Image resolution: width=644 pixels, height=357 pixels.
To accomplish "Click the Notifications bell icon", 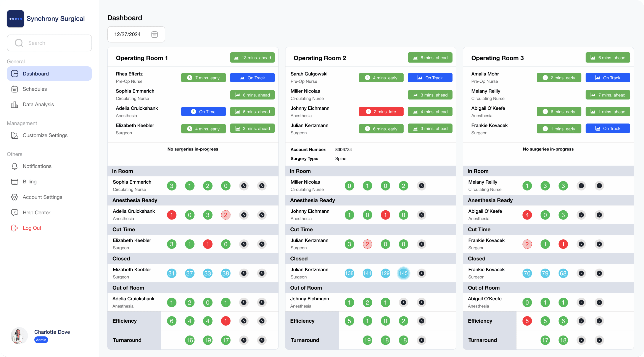I will [14, 166].
